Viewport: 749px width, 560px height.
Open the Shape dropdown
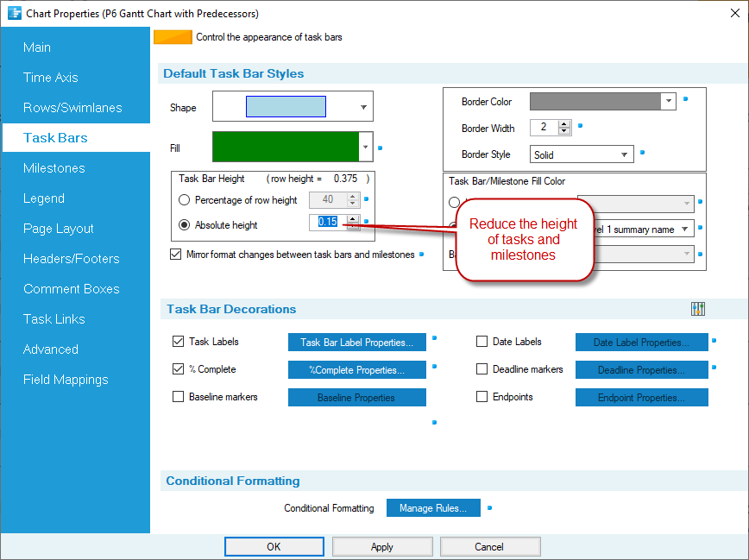(363, 108)
